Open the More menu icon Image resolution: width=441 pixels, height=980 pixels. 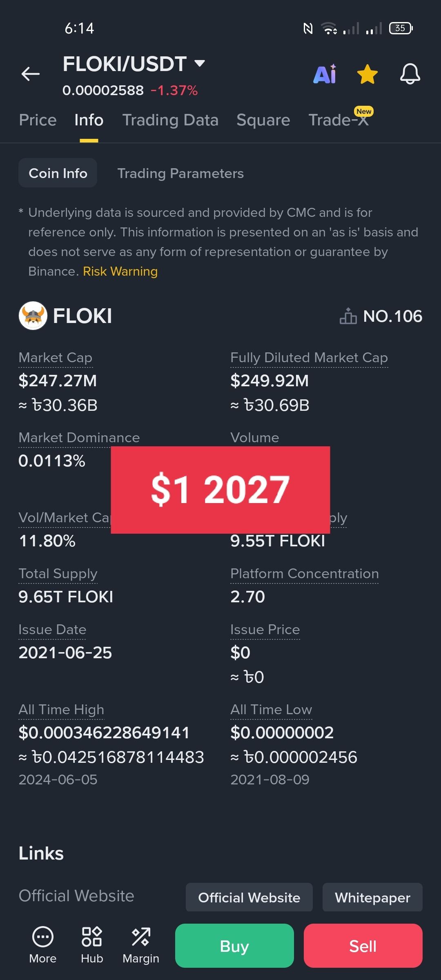pyautogui.click(x=43, y=937)
